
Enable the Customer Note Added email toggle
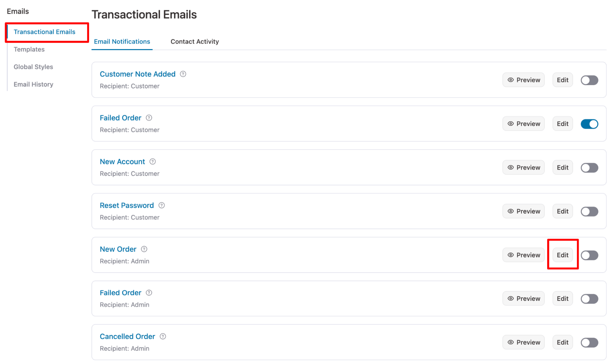[x=589, y=80]
